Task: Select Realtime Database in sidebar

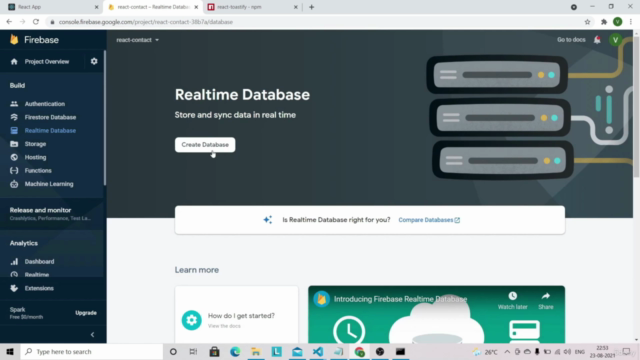Action: tap(50, 131)
